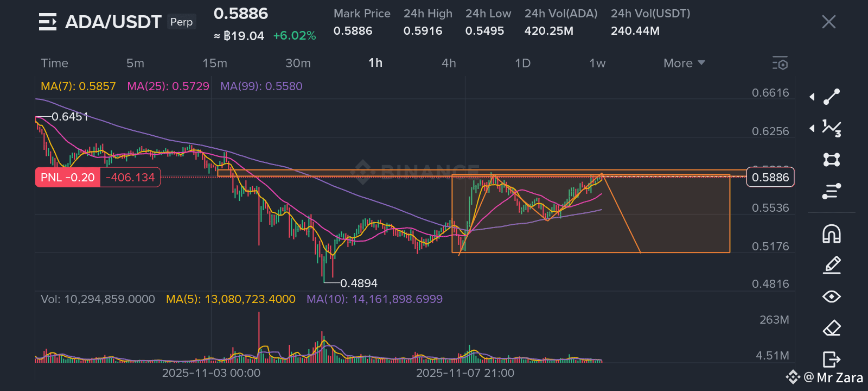Viewport: 868px width, 391px height.
Task: Switch to the 5m timeframe
Action: tap(136, 63)
